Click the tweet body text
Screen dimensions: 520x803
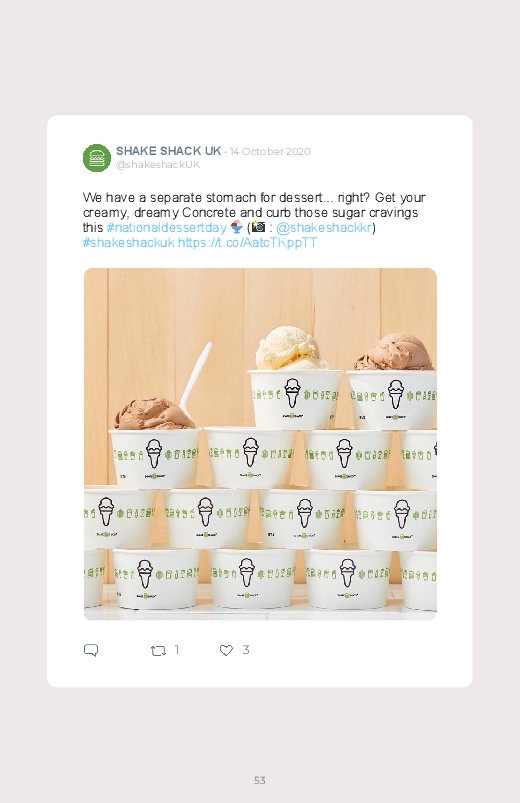coord(254,220)
